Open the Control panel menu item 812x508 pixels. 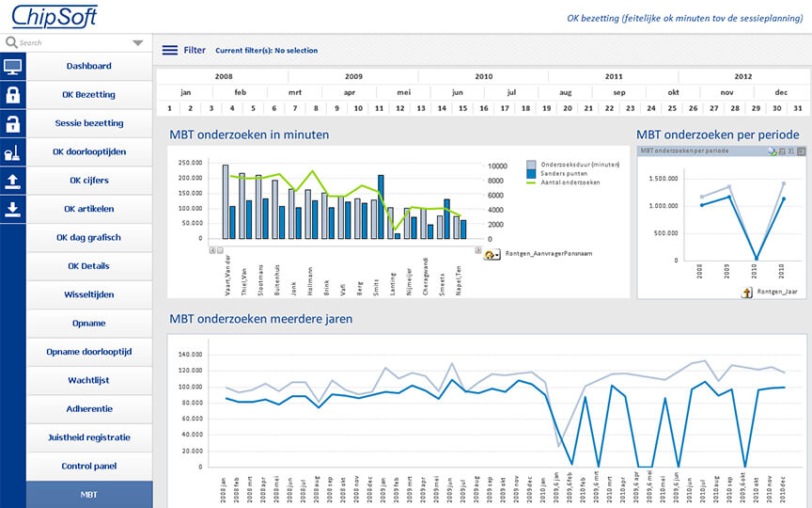(x=89, y=466)
